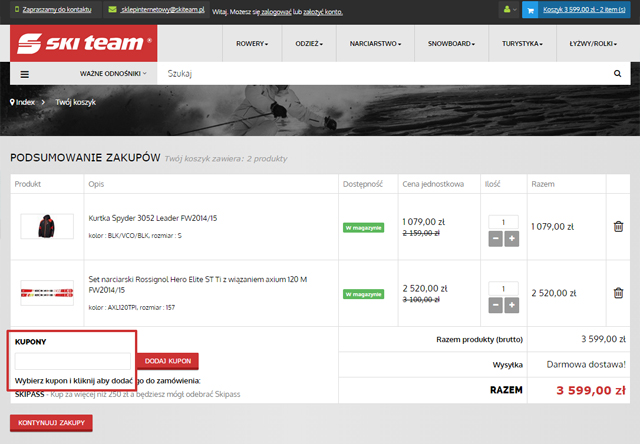Click the założyć konto link
Viewport: 640px width, 444px height.
pos(323,12)
